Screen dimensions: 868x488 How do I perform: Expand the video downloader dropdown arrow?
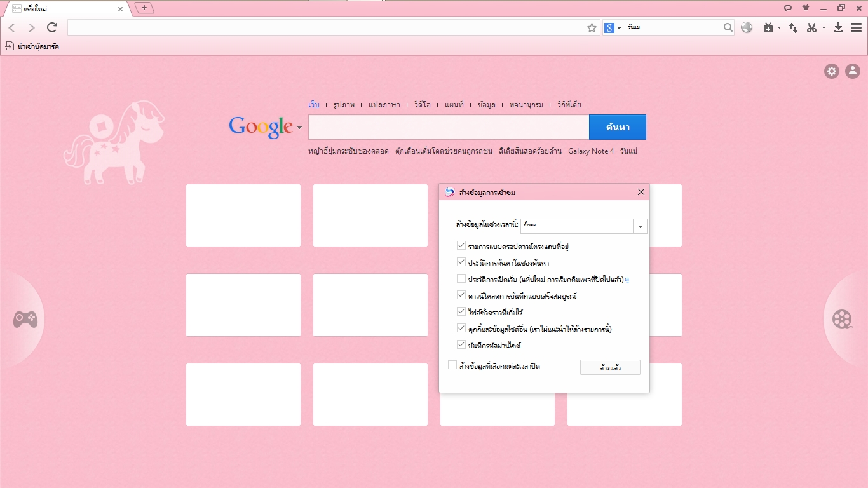pyautogui.click(x=778, y=28)
